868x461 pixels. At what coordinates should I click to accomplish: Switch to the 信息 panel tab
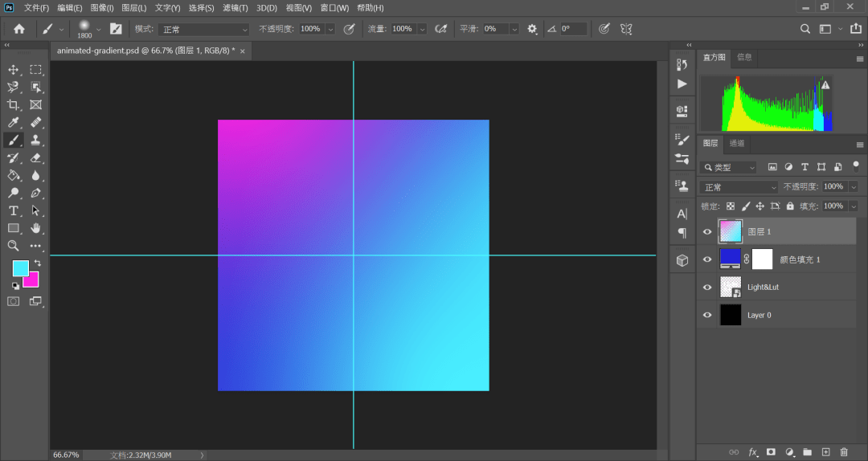[744, 57]
